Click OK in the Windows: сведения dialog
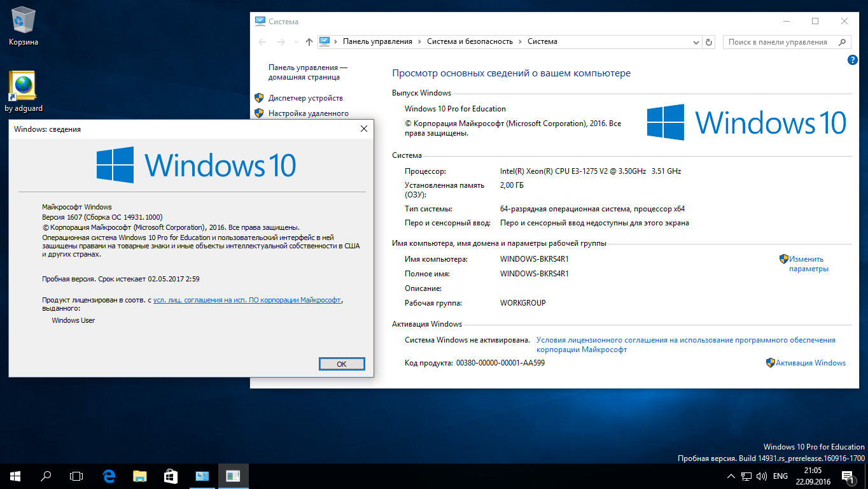The image size is (868, 489). coord(342,364)
